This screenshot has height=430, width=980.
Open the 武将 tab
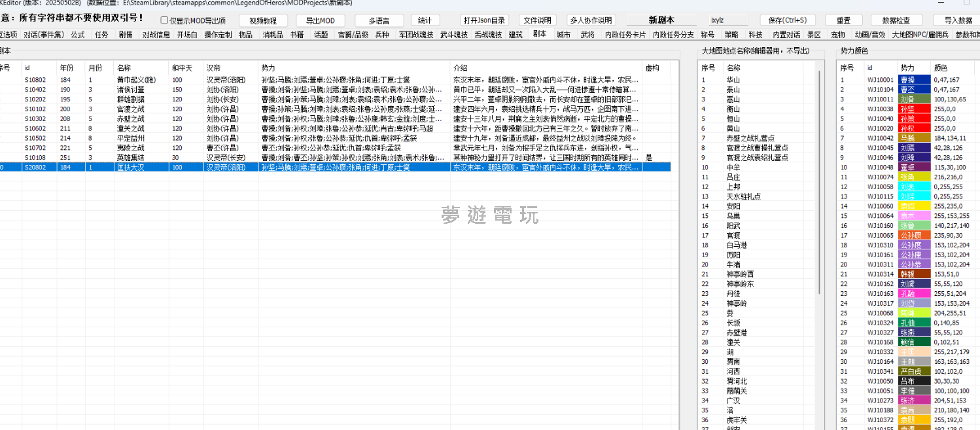click(587, 35)
